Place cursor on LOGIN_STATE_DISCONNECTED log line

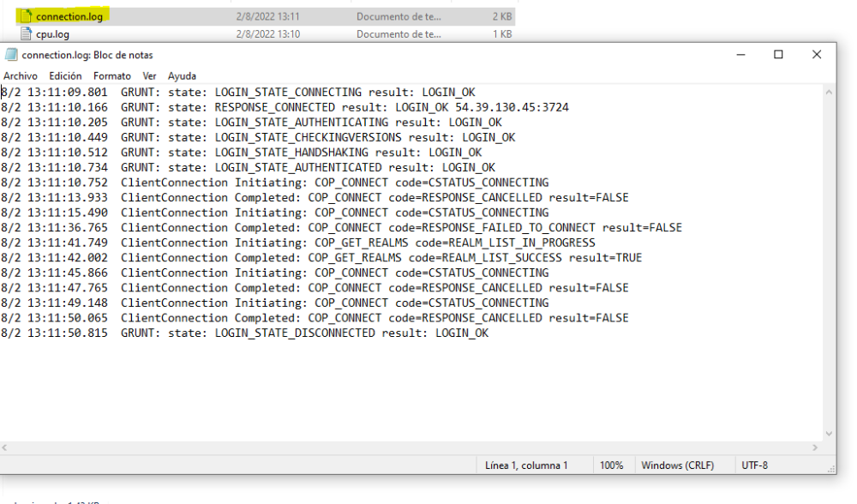point(244,333)
